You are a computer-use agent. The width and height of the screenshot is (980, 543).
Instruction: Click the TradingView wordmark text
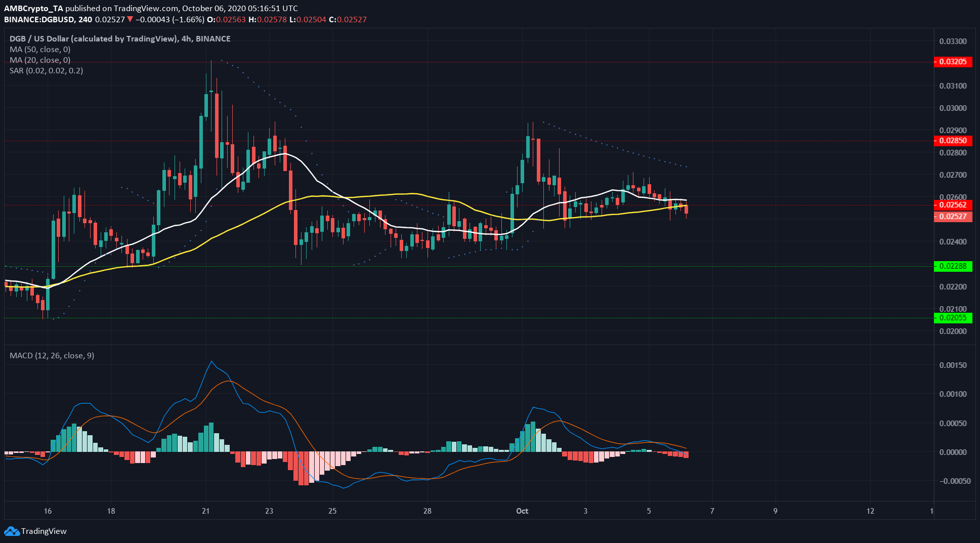point(44,531)
